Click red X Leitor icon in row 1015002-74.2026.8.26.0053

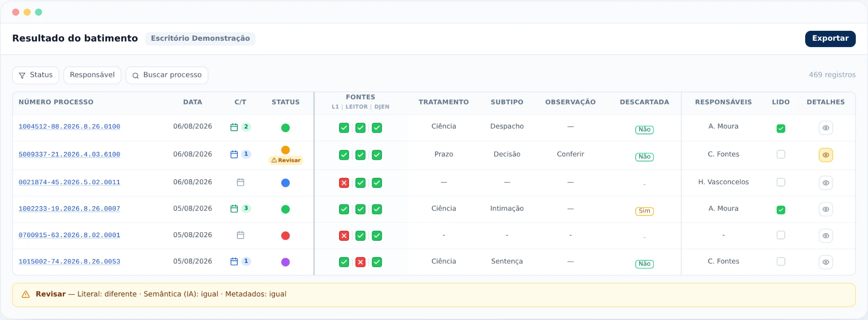(x=360, y=262)
